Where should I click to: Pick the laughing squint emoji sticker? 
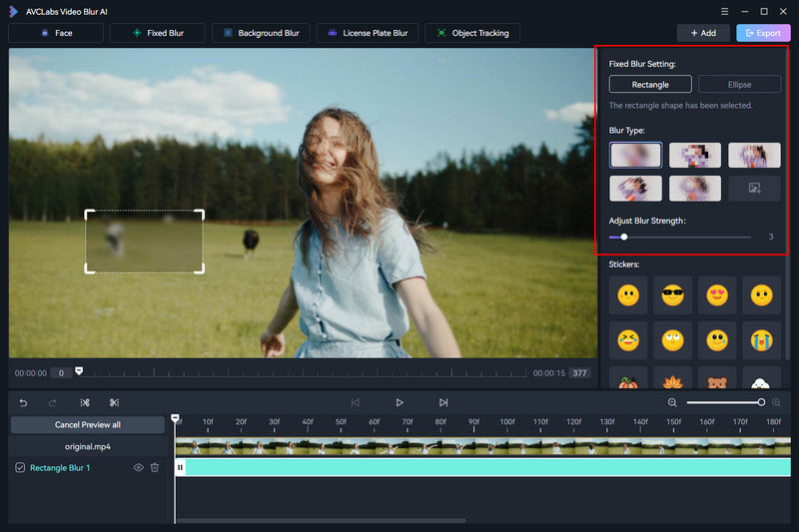(x=628, y=340)
